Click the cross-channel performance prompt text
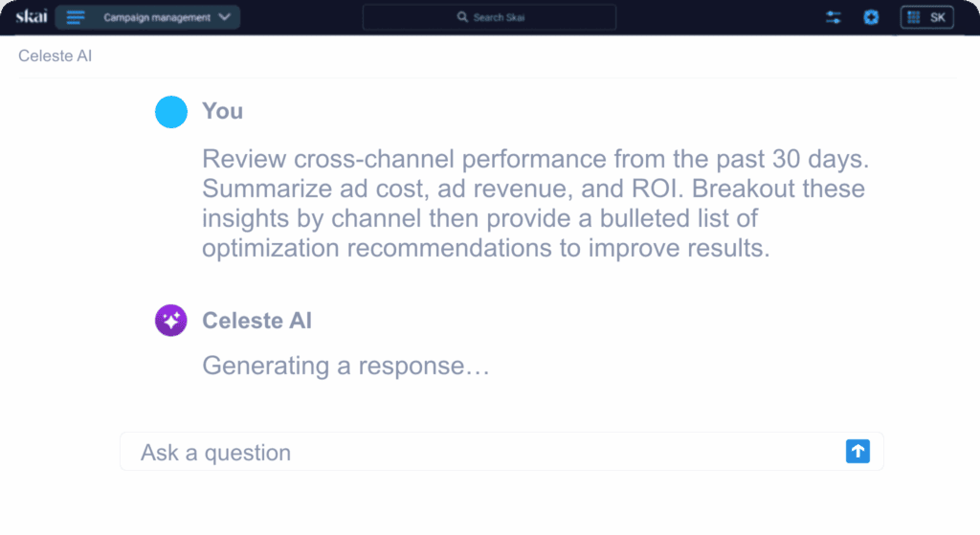 [x=533, y=203]
